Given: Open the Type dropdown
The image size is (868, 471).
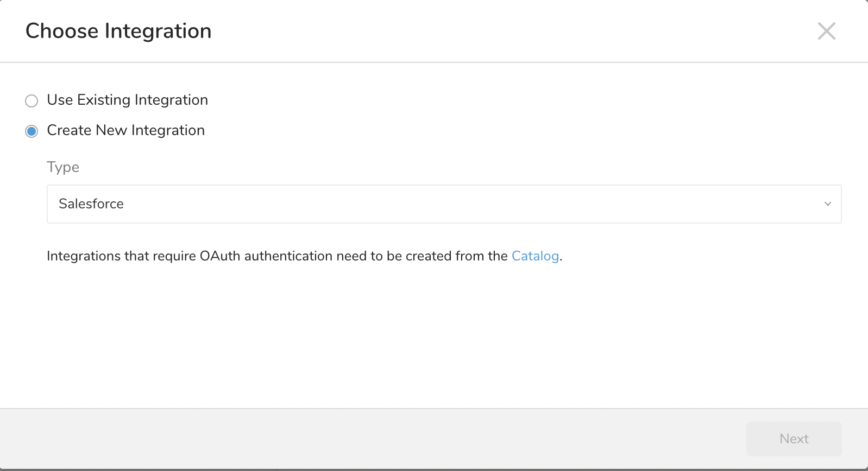Looking at the screenshot, I should coord(444,204).
